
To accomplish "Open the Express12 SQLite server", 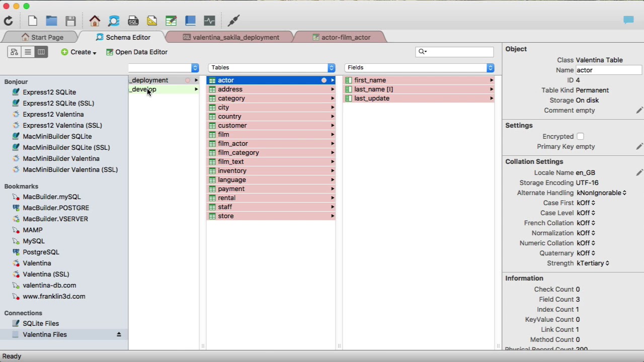I will pyautogui.click(x=49, y=92).
